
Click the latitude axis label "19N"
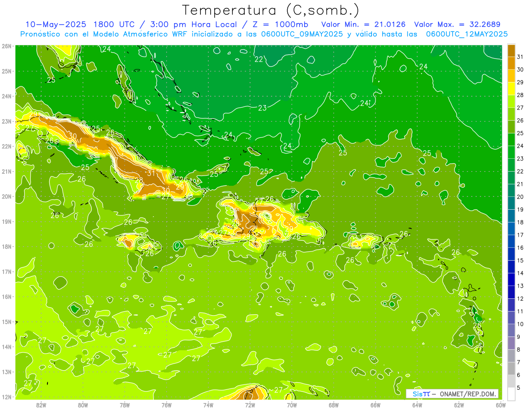(x=7, y=221)
